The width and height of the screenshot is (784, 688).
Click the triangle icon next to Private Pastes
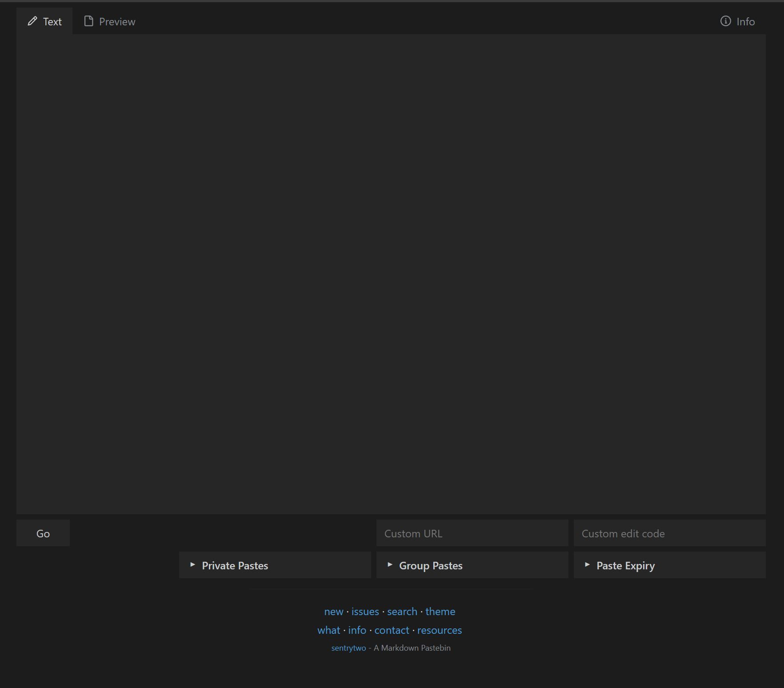(193, 564)
